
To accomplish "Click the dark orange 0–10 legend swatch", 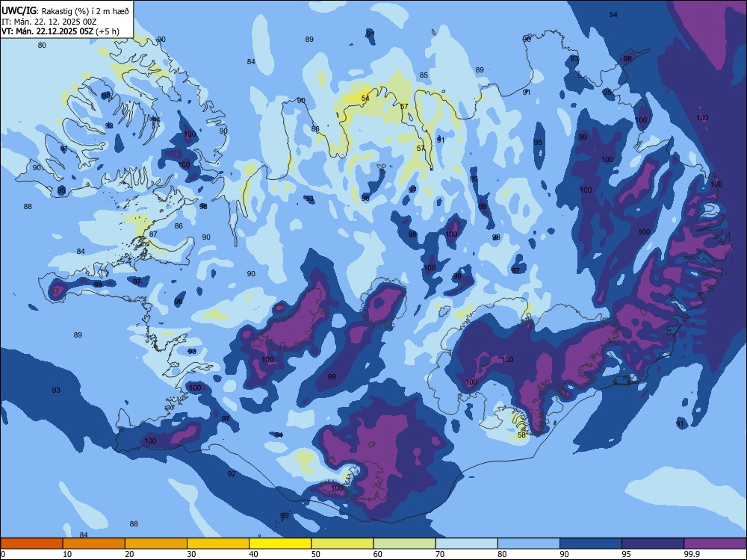I will coord(31,544).
